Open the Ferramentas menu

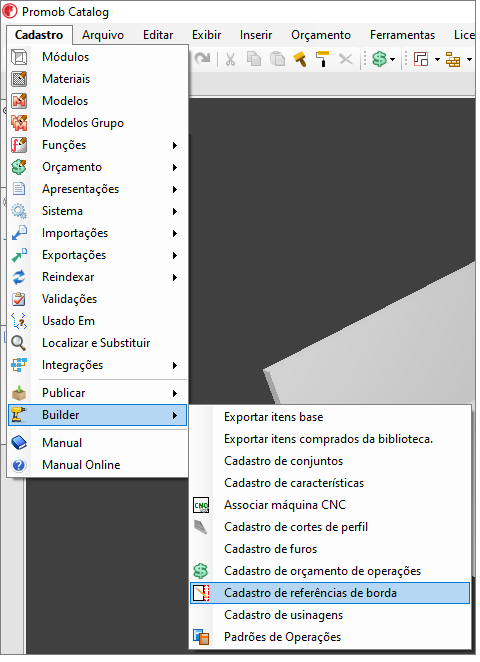click(402, 35)
